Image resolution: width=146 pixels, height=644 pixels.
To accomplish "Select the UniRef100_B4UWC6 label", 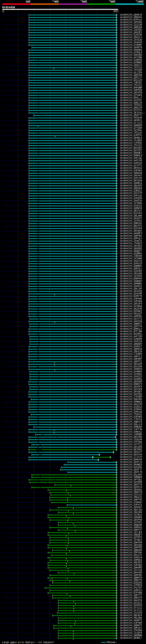I will [x=131, y=464].
